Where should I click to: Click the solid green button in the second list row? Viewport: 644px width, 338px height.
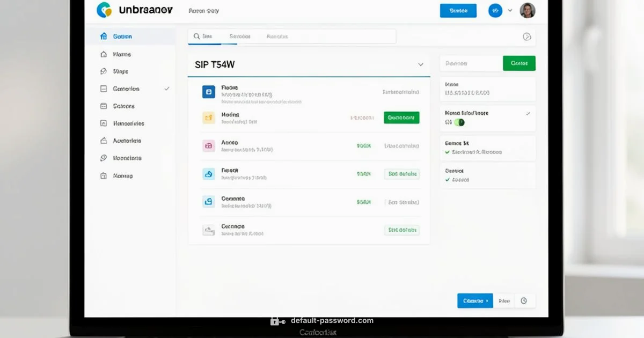pos(401,117)
